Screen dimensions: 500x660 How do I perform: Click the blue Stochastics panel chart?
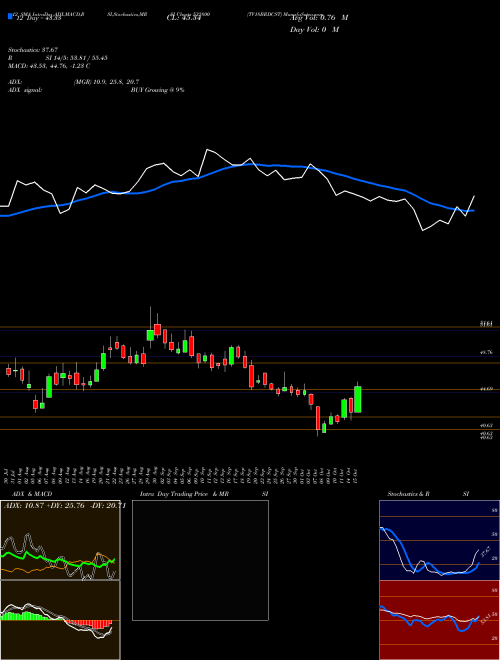pos(439,540)
